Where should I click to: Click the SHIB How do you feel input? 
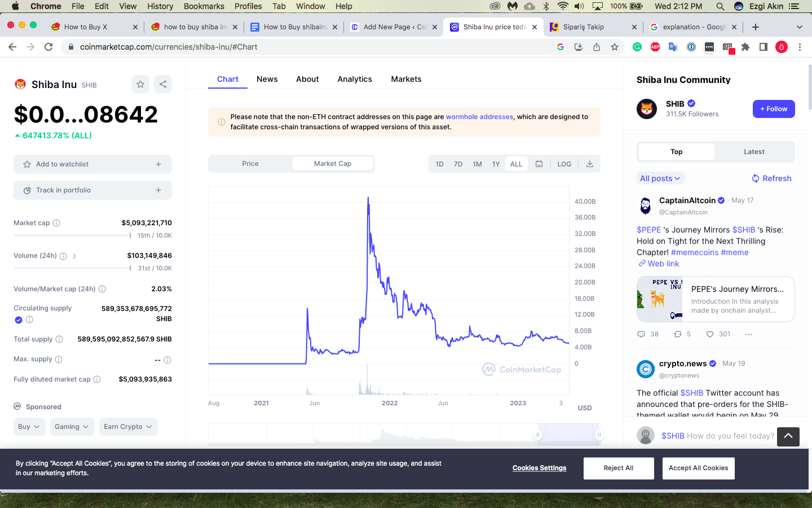pos(717,436)
